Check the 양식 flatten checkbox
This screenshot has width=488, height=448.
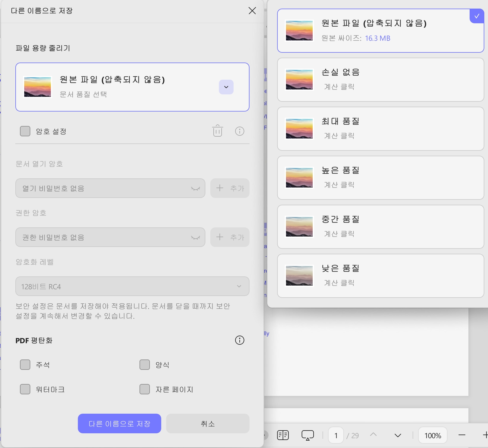coord(145,365)
